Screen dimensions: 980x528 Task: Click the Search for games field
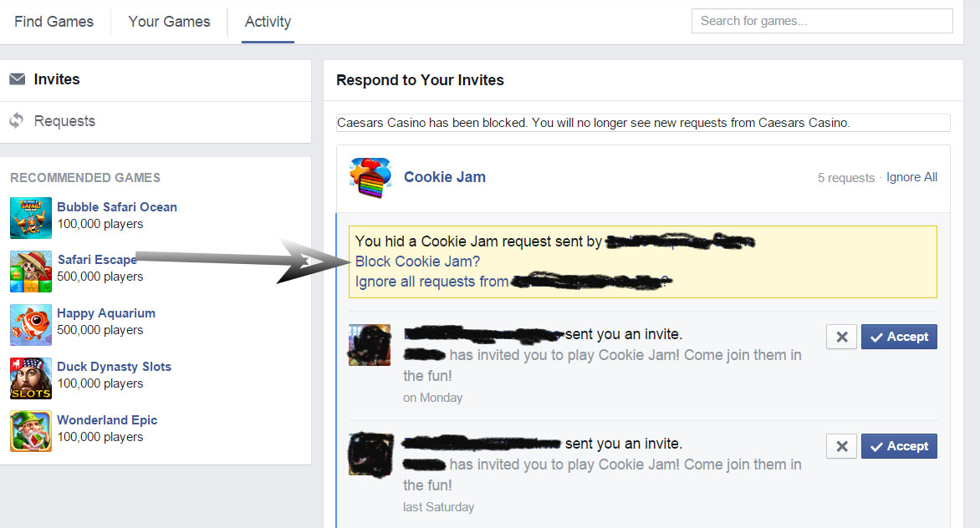[x=822, y=21]
